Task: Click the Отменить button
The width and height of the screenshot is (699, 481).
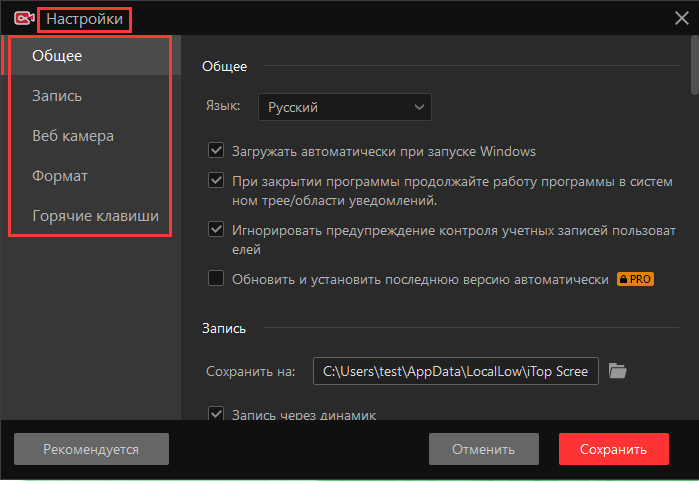Action: (484, 449)
